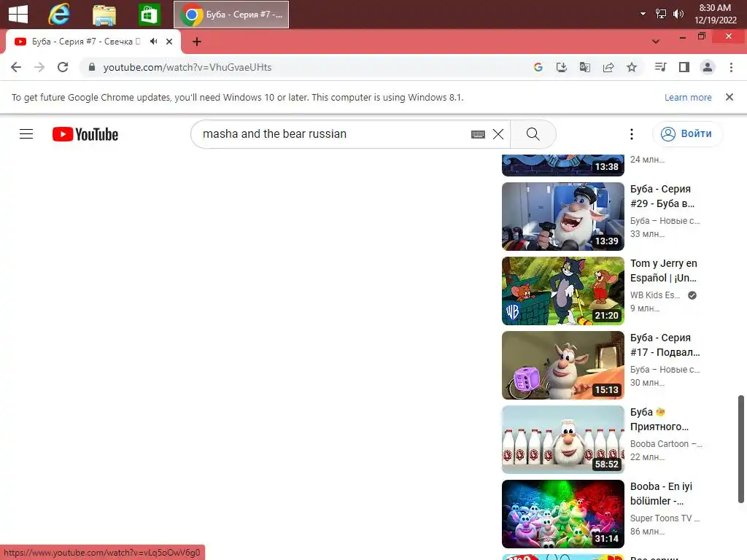Open the volume tray icon
This screenshot has width=747, height=560.
click(x=678, y=14)
